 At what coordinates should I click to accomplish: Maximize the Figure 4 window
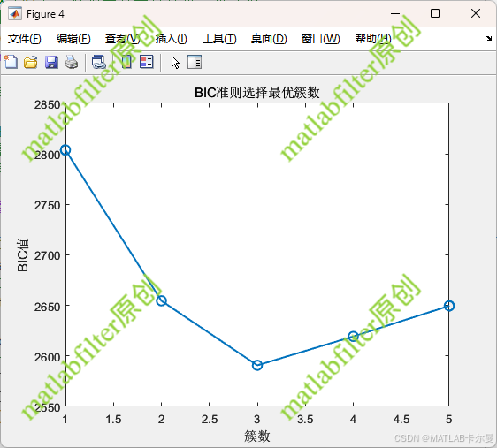click(x=435, y=13)
